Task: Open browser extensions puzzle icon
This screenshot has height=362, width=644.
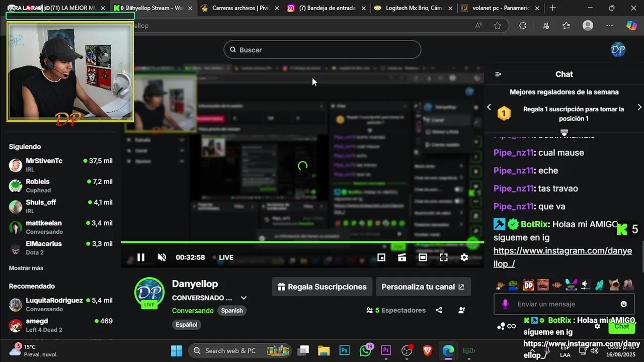Action: click(x=522, y=26)
